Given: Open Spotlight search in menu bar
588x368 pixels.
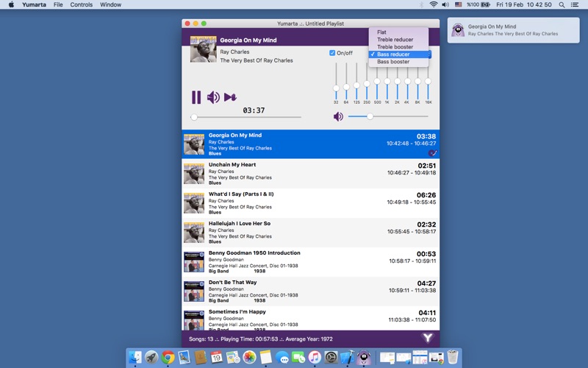Looking at the screenshot, I should pos(562,5).
